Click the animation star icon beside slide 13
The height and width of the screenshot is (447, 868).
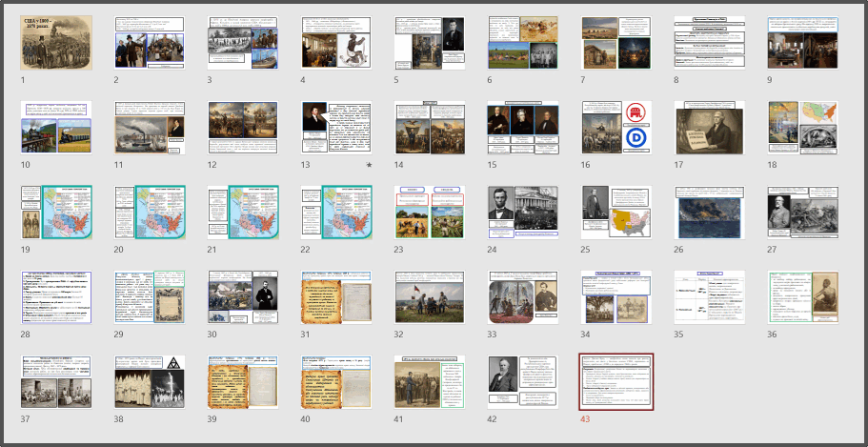[370, 165]
